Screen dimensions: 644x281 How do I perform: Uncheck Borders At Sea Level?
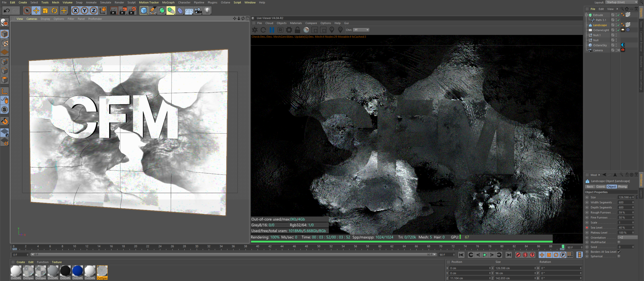pyautogui.click(x=619, y=252)
